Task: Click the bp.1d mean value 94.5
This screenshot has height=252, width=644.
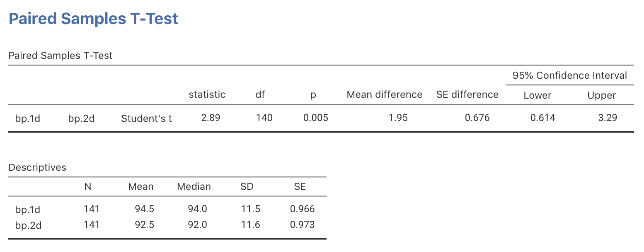Action: [x=145, y=209]
